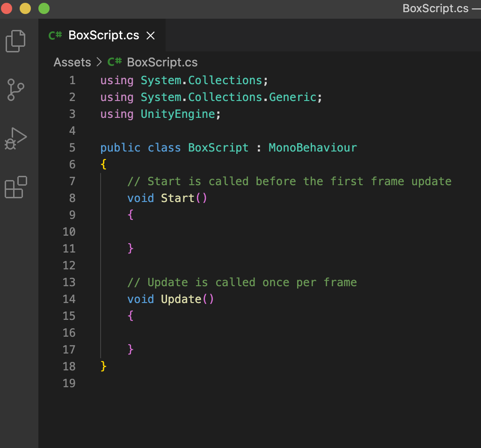
Task: Click line number 19 in the gutter
Action: (x=69, y=383)
